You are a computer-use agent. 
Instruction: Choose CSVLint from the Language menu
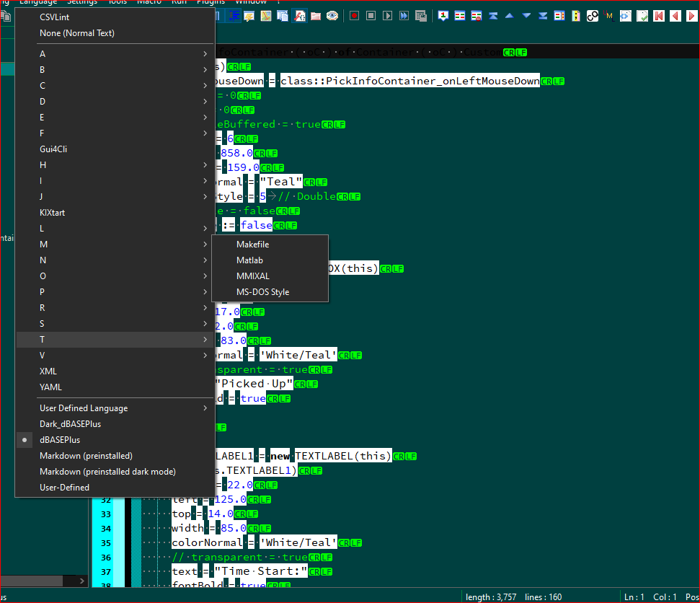pyautogui.click(x=115, y=17)
